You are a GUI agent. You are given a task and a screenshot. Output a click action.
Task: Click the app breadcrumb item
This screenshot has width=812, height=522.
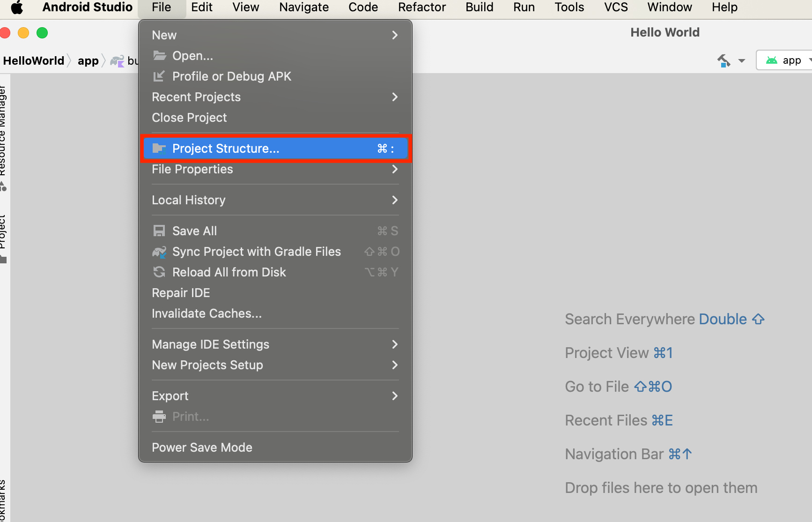[88, 61]
